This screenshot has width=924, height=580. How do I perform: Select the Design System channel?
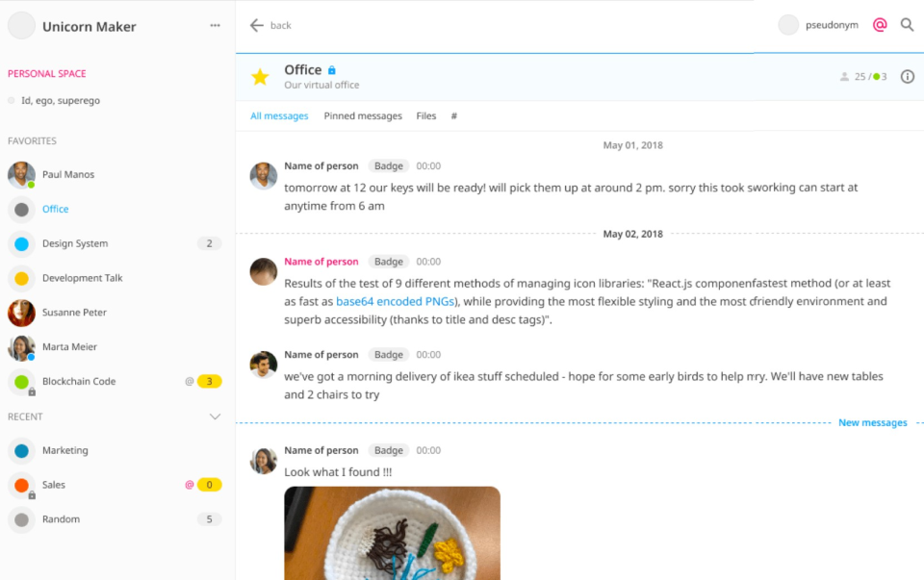point(75,244)
